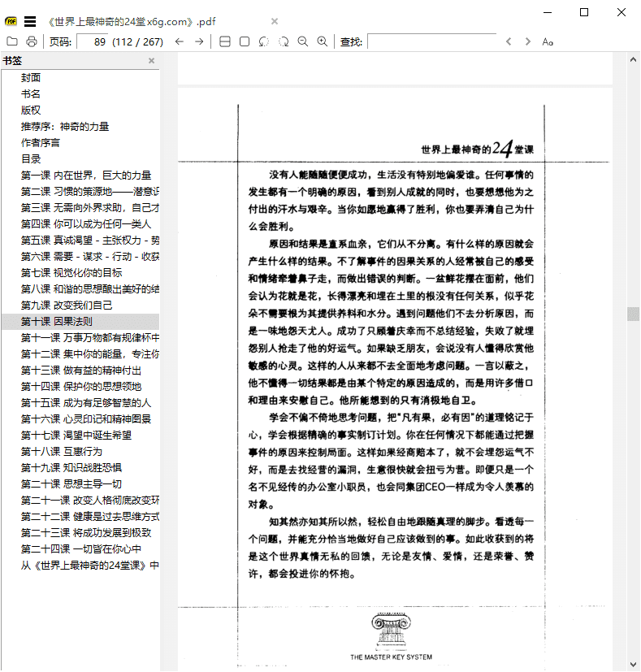The width and height of the screenshot is (641, 672).
Task: Open the hamburger main menu
Action: pyautogui.click(x=30, y=21)
